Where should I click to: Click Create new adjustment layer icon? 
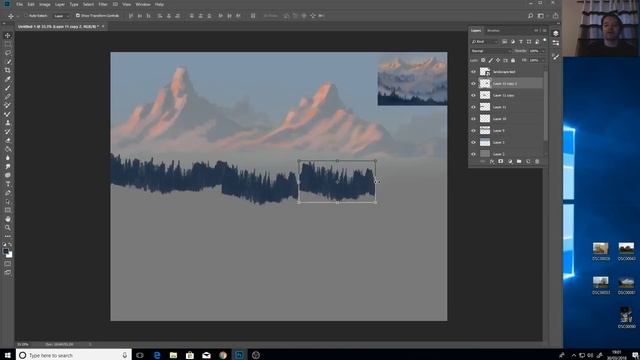click(510, 162)
